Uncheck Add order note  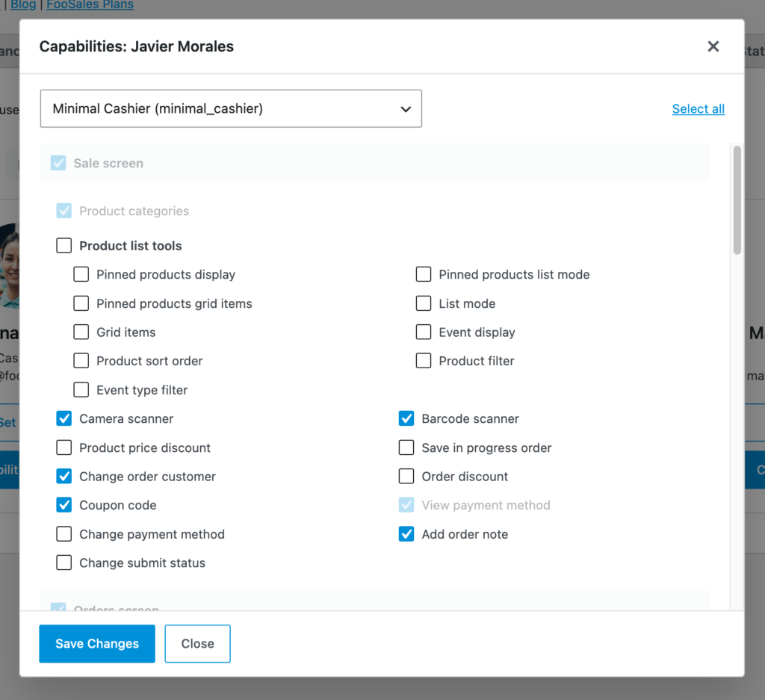[406, 534]
